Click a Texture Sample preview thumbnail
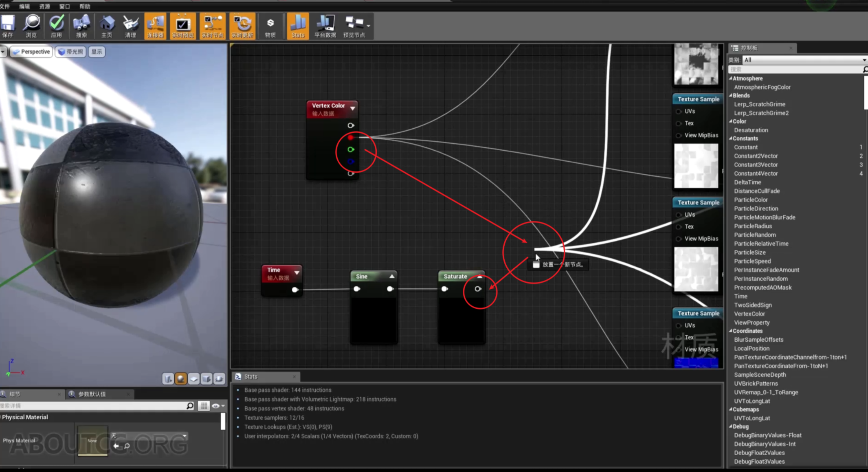Screen dimensions: 868x472 click(696, 166)
